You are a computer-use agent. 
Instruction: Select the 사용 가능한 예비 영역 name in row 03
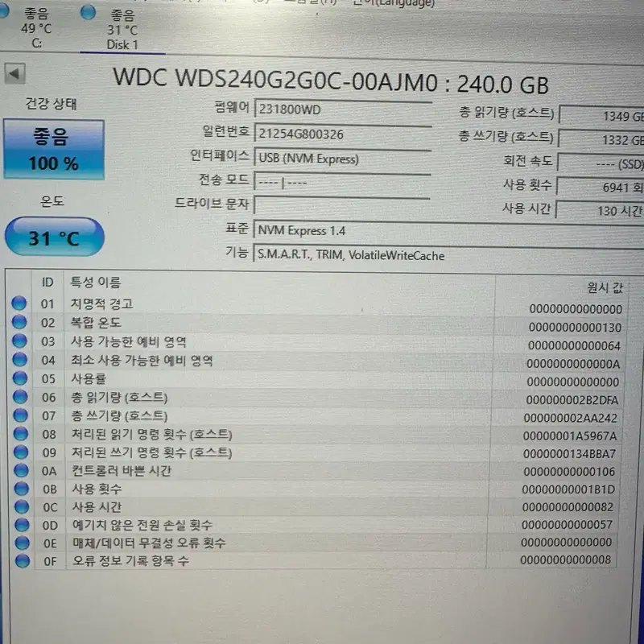[x=129, y=341]
